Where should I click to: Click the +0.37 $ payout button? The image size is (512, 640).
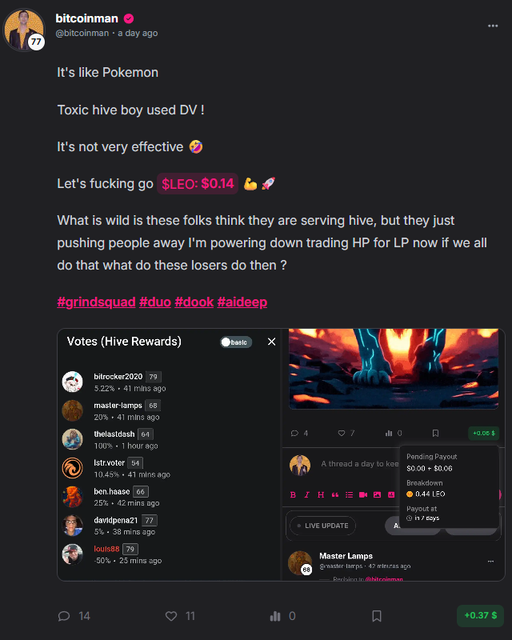point(480,616)
